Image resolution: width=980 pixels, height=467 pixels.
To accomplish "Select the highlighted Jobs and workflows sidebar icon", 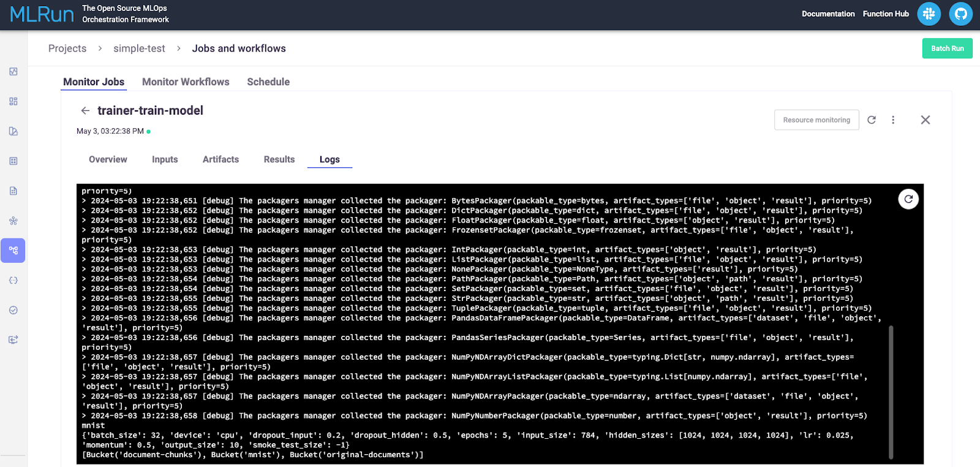I will (x=13, y=251).
